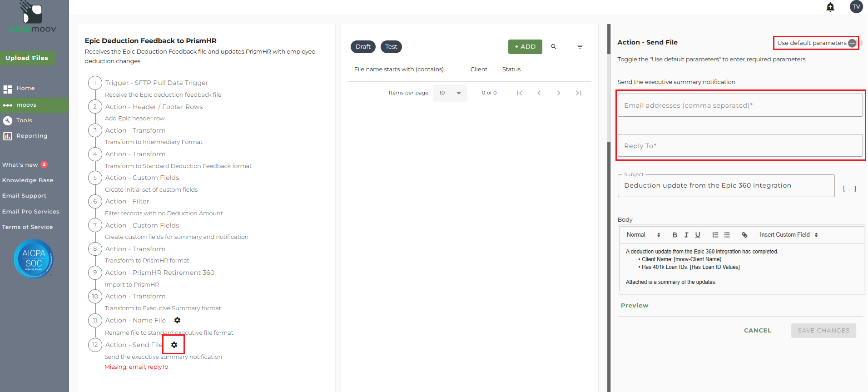Click the Client column header
The image size is (868, 392).
point(479,69)
